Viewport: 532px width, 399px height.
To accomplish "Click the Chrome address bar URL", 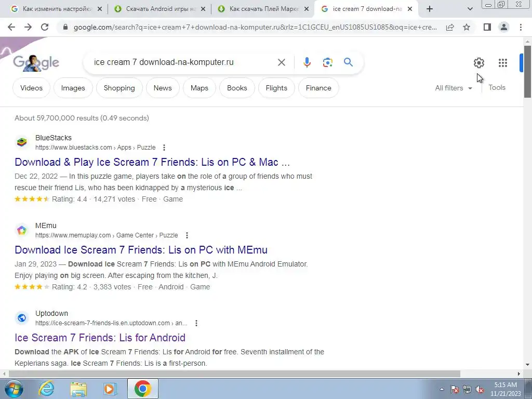I will (x=255, y=27).
